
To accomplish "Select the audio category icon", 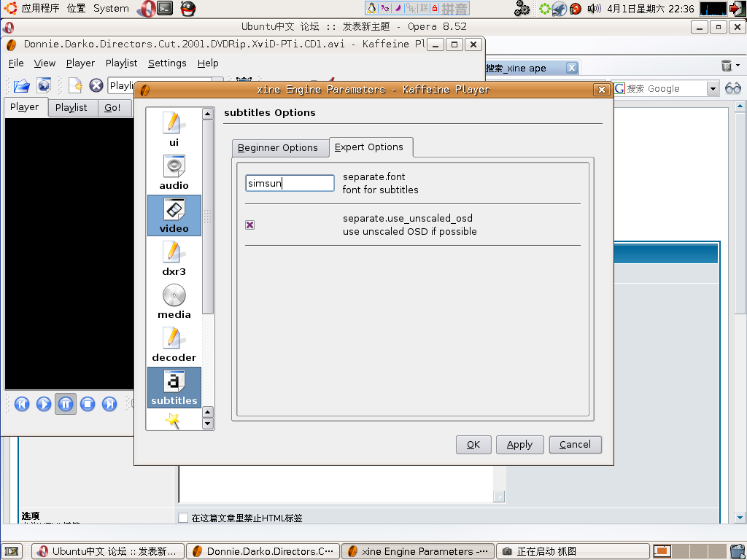I will click(x=174, y=172).
